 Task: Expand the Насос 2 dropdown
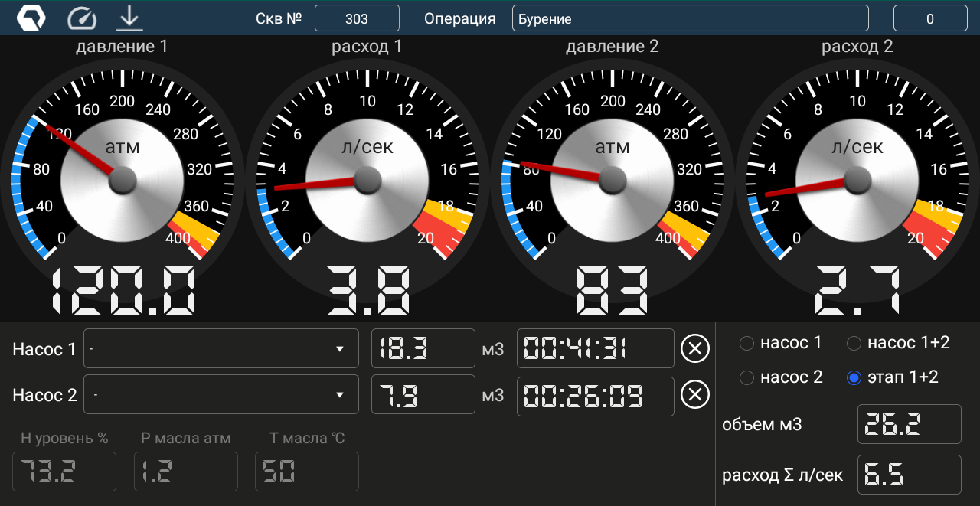point(220,395)
